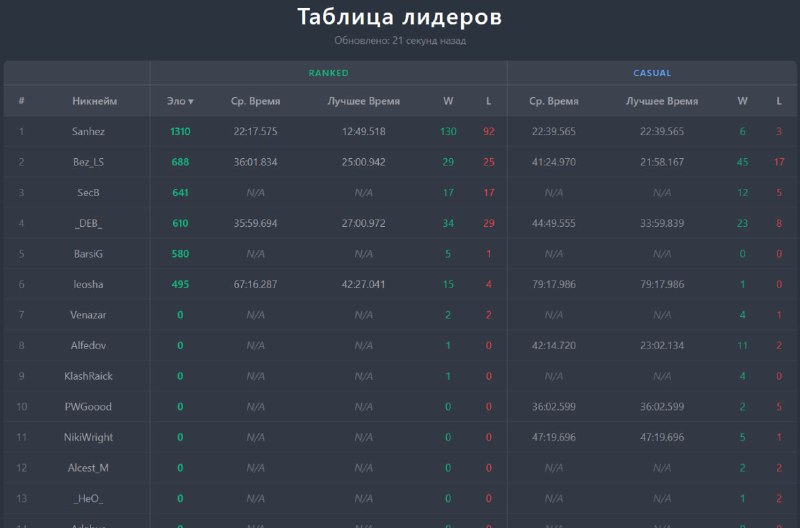Click Лучшее Время header under CASUAL
This screenshot has height=528, width=800.
click(x=662, y=101)
